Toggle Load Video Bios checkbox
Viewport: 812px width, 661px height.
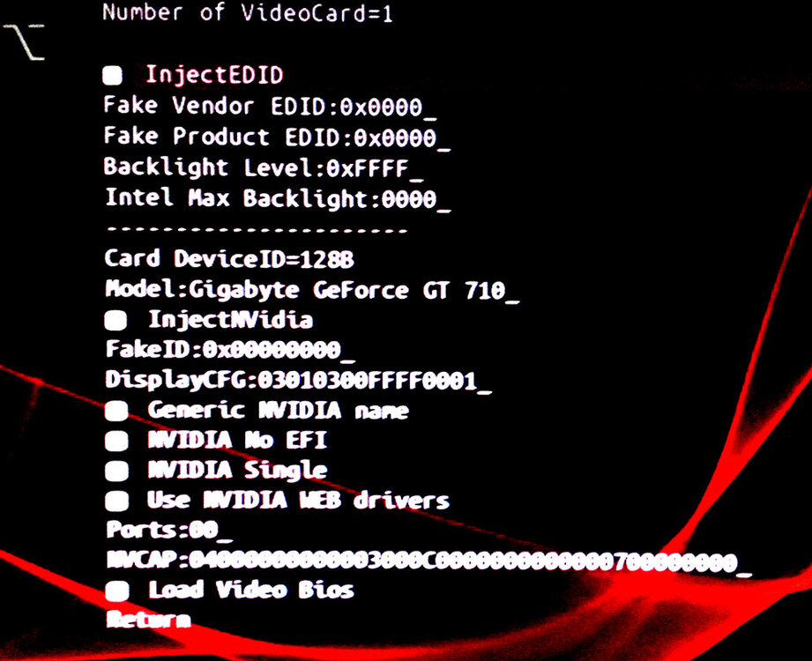(117, 591)
